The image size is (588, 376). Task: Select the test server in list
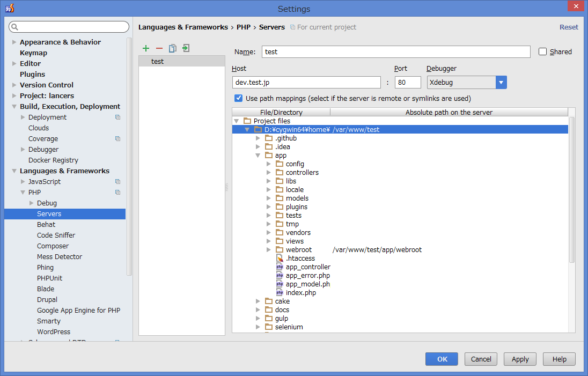pyautogui.click(x=181, y=62)
